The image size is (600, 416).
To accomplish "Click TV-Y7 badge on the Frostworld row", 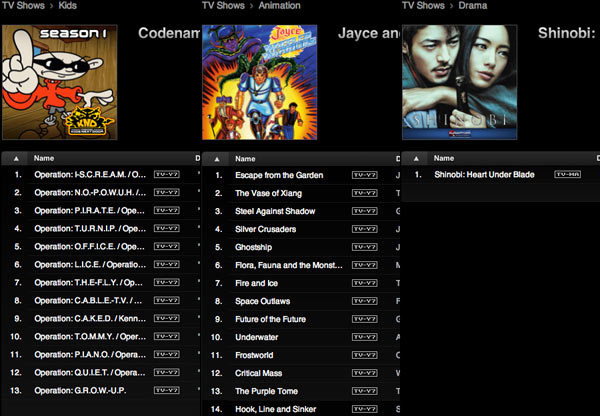I will click(x=365, y=355).
